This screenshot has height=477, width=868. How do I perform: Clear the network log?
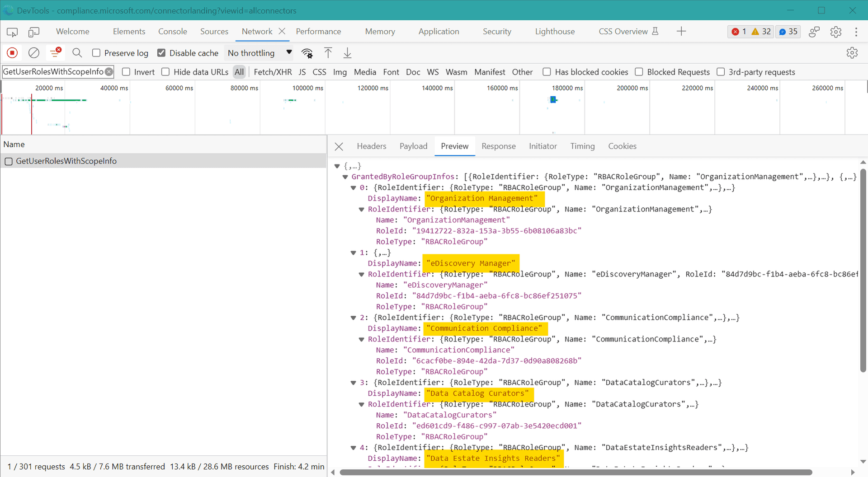34,53
